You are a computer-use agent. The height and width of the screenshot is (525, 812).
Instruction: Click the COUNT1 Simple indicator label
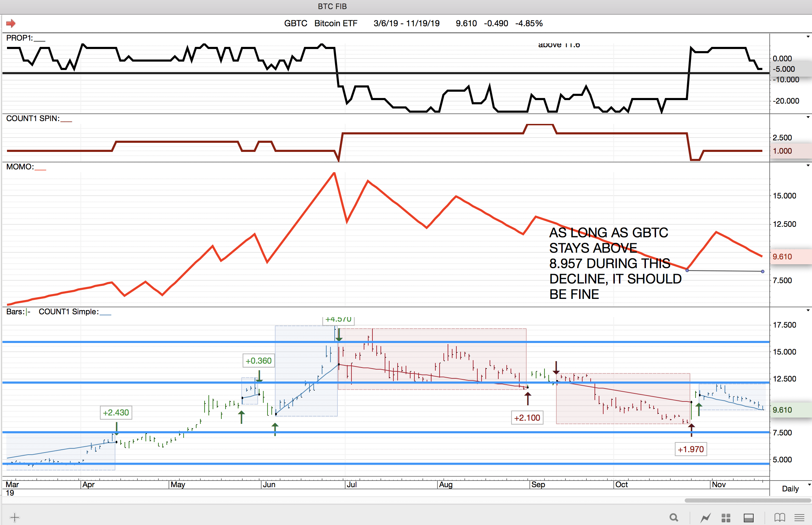pyautogui.click(x=69, y=312)
